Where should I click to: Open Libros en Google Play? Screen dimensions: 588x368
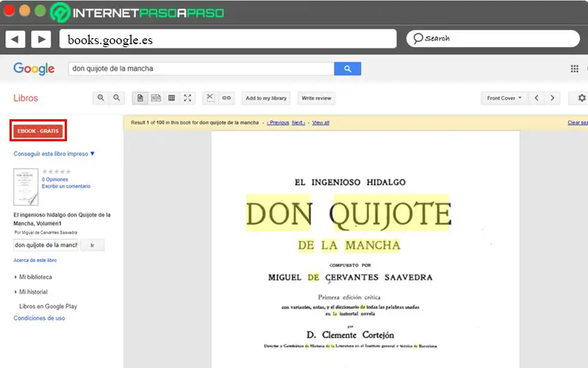click(x=48, y=306)
